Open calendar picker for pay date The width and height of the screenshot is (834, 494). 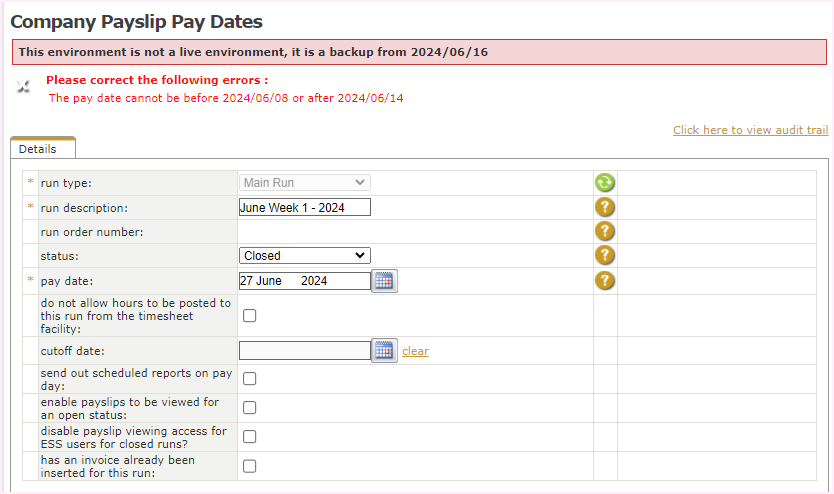(384, 281)
